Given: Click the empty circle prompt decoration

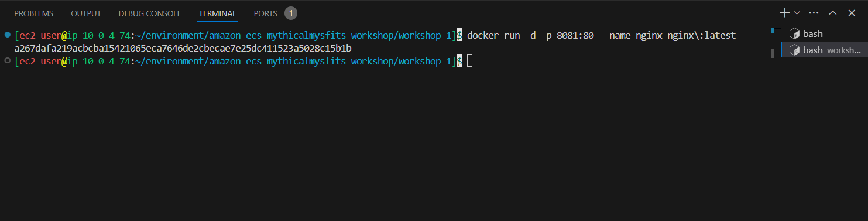Looking at the screenshot, I should [x=7, y=60].
